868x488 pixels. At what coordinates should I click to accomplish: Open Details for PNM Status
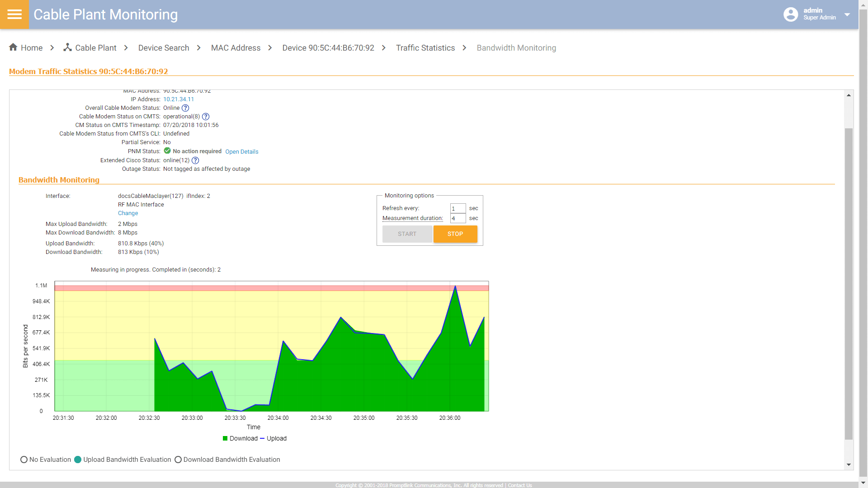(x=242, y=152)
